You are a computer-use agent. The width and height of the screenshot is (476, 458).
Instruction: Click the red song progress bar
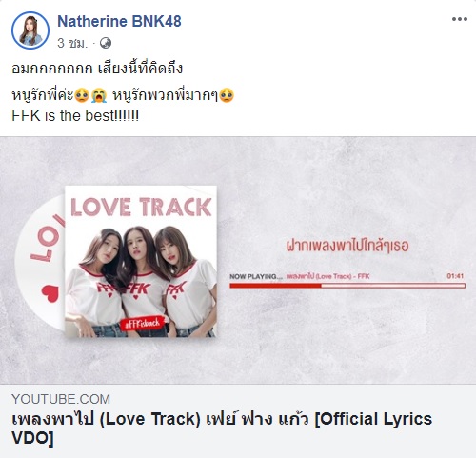347,286
